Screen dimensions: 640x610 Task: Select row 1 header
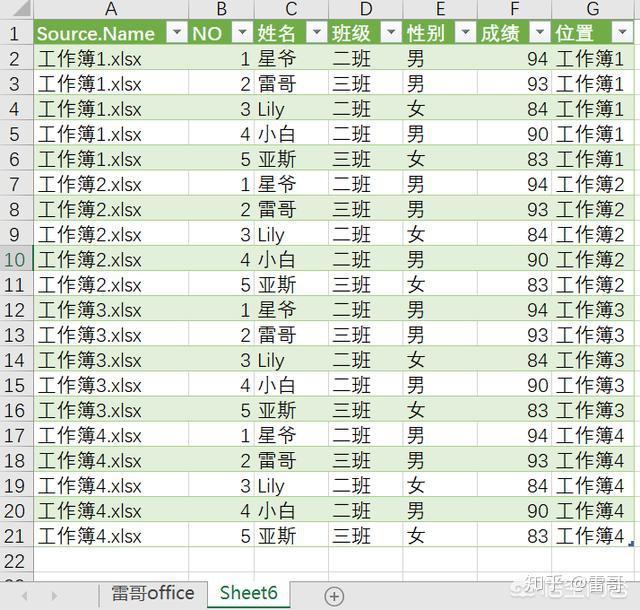tap(15, 33)
